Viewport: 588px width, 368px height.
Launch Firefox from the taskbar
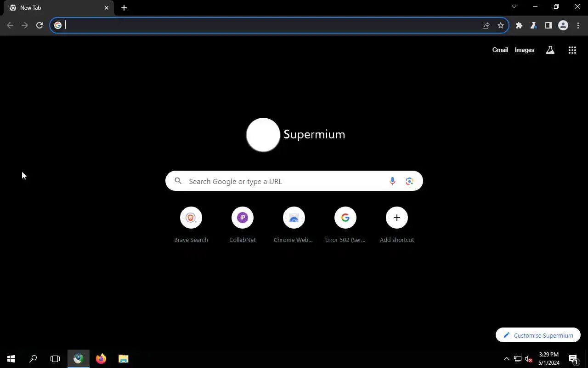(x=101, y=359)
